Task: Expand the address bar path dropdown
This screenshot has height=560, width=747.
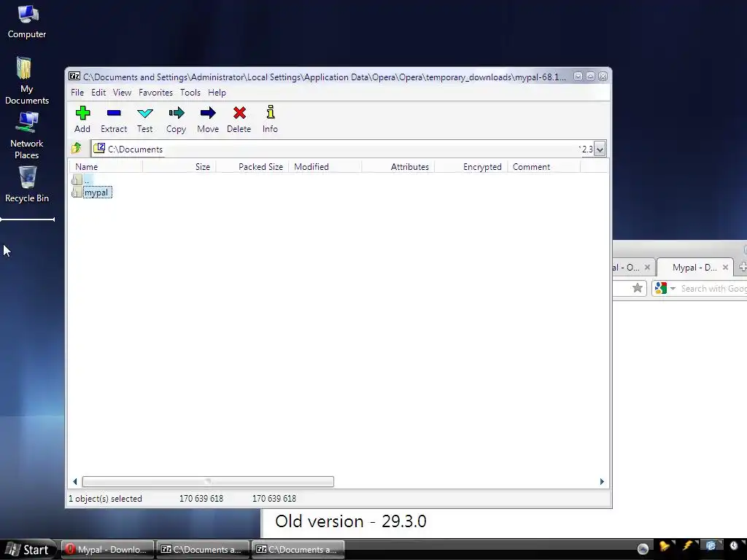Action: pos(600,149)
